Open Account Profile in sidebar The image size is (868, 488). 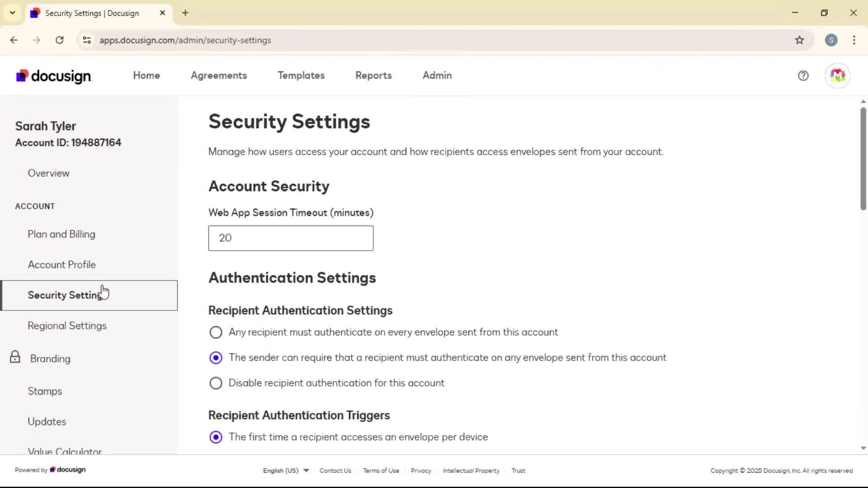pos(62,265)
